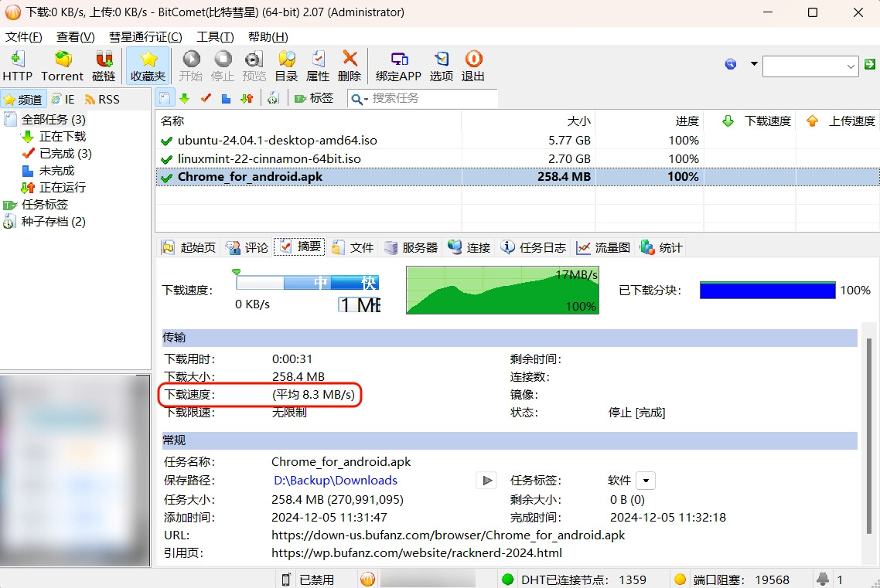Select 未完成 in sidebar tree

pyautogui.click(x=56, y=171)
